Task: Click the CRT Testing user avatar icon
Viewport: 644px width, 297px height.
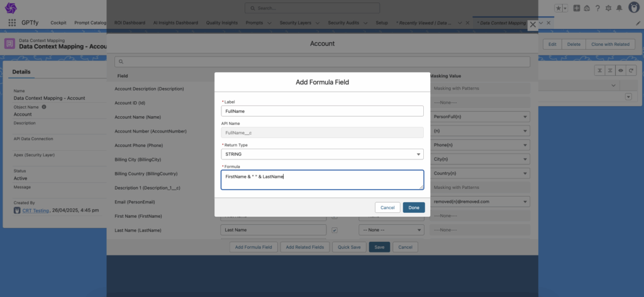Action: 17,210
